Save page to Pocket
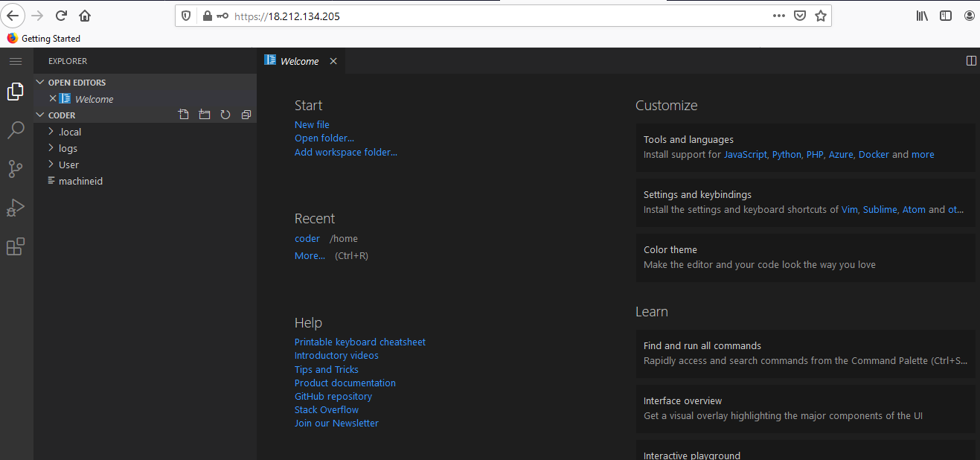The width and height of the screenshot is (980, 460). [x=800, y=16]
